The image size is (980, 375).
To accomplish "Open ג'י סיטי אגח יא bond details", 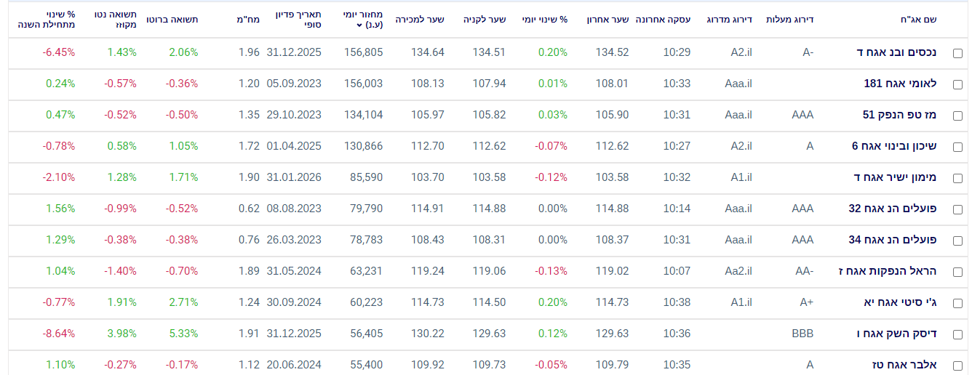I will (x=899, y=302).
